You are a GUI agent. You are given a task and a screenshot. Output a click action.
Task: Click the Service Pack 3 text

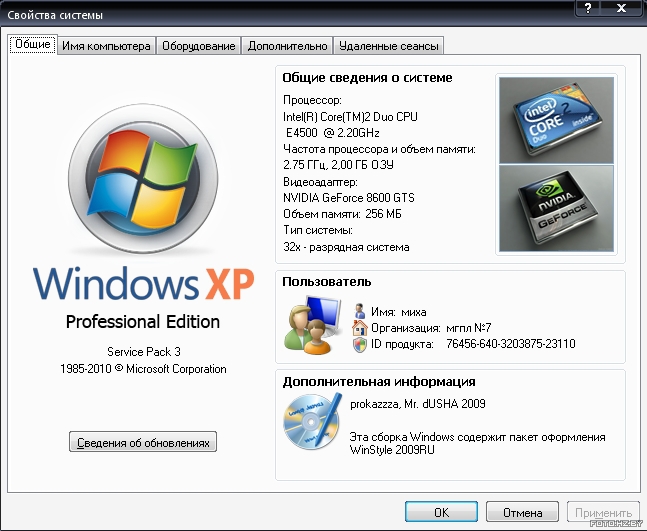pyautogui.click(x=144, y=352)
